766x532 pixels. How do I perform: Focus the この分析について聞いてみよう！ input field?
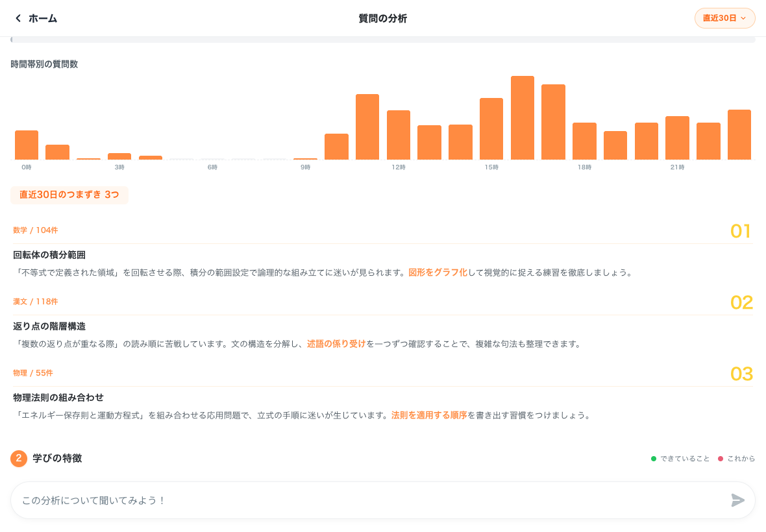click(382, 500)
